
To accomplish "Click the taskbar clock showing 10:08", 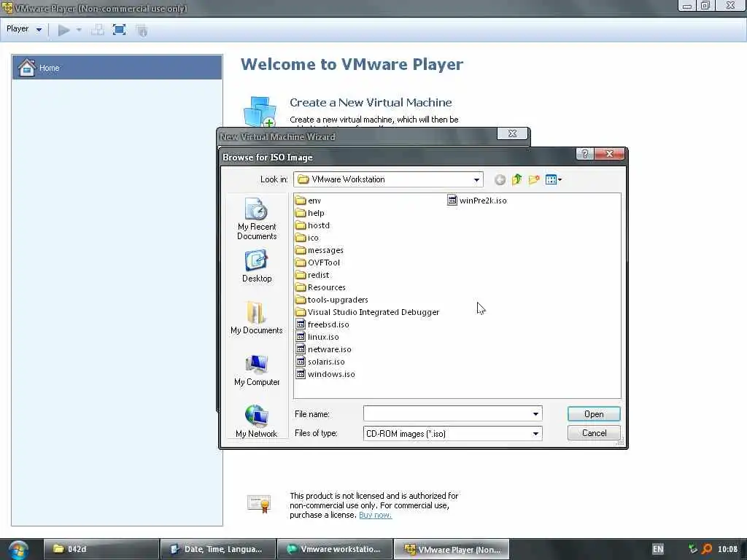I will point(727,549).
